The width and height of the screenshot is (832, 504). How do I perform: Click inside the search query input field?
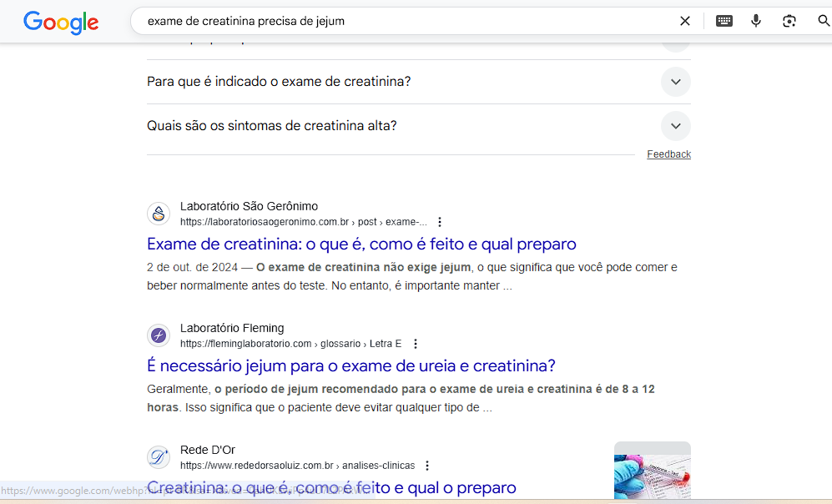coord(401,21)
